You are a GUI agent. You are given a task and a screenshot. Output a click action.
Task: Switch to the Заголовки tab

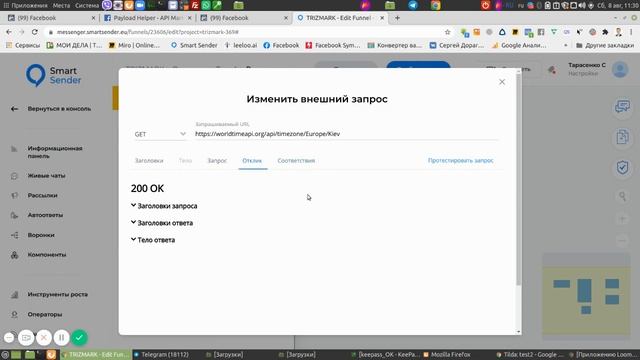[x=149, y=161]
